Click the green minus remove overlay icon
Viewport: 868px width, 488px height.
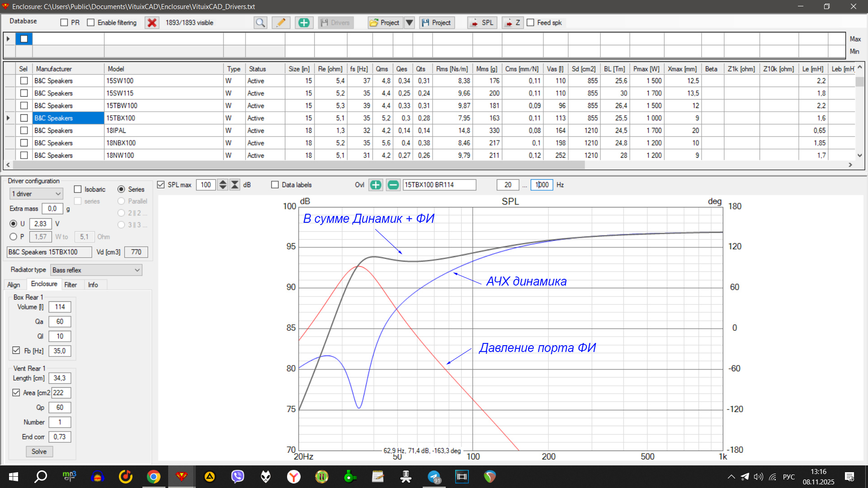393,185
